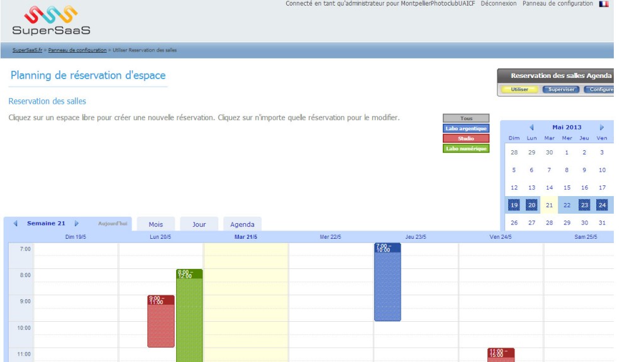Screen dimensions: 644x362
Task: Go to next month in mini calendar
Action: point(602,127)
